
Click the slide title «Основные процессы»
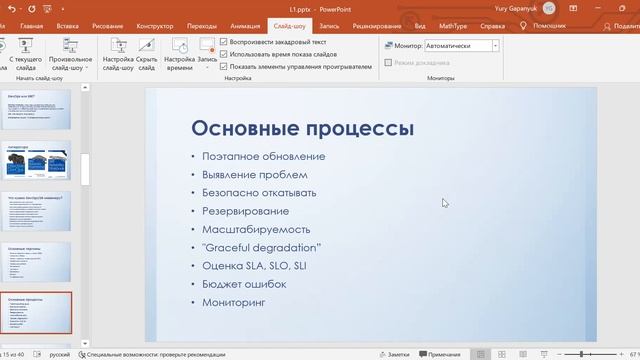point(302,128)
